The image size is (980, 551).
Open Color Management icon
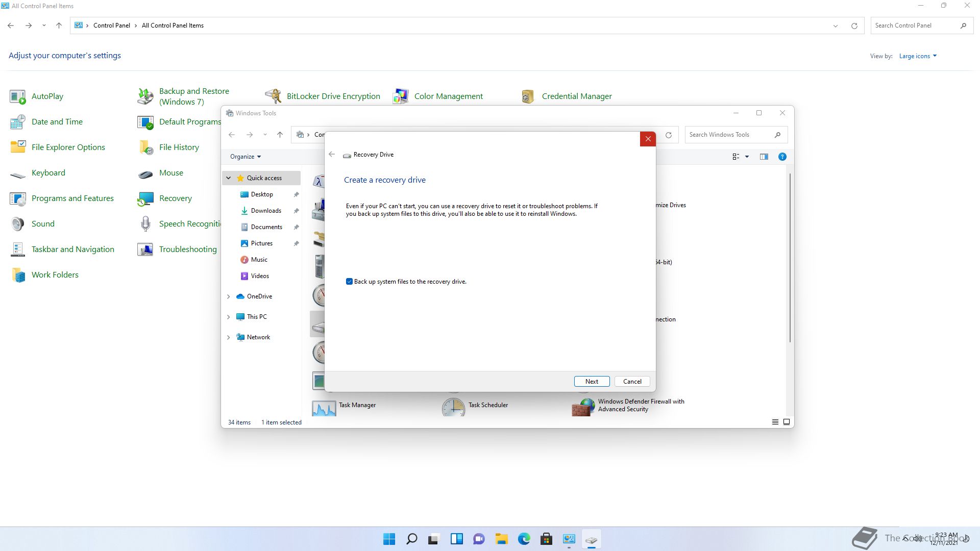(x=401, y=96)
